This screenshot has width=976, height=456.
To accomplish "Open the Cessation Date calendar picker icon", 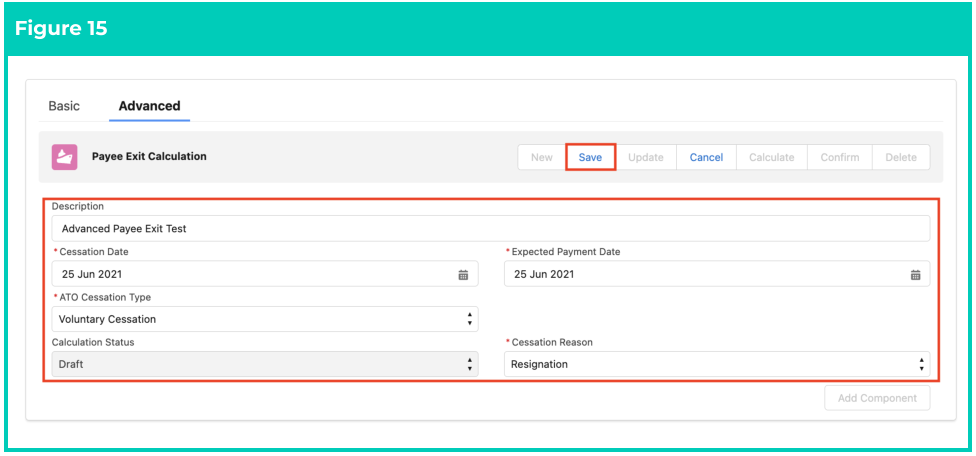I will (463, 274).
